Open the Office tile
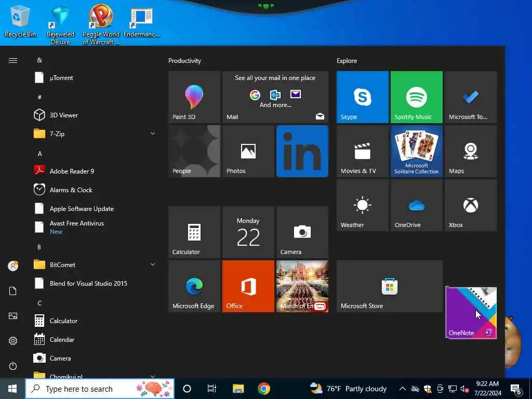The image size is (532, 399). click(248, 286)
